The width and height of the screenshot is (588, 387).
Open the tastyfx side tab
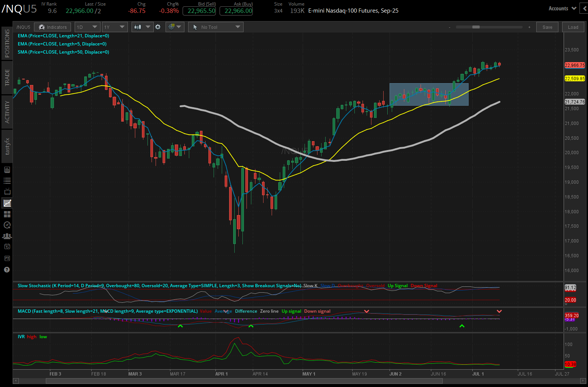tap(7, 146)
